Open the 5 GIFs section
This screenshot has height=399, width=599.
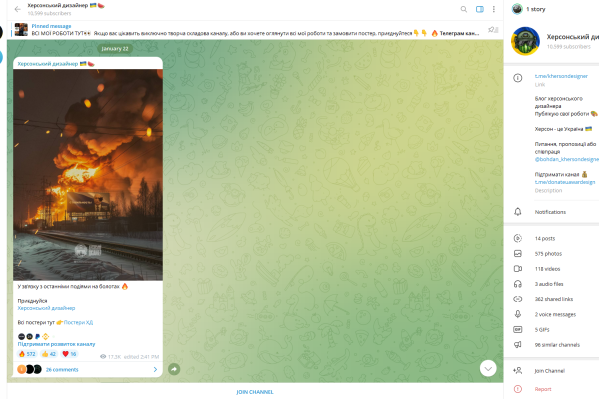[x=551, y=329]
